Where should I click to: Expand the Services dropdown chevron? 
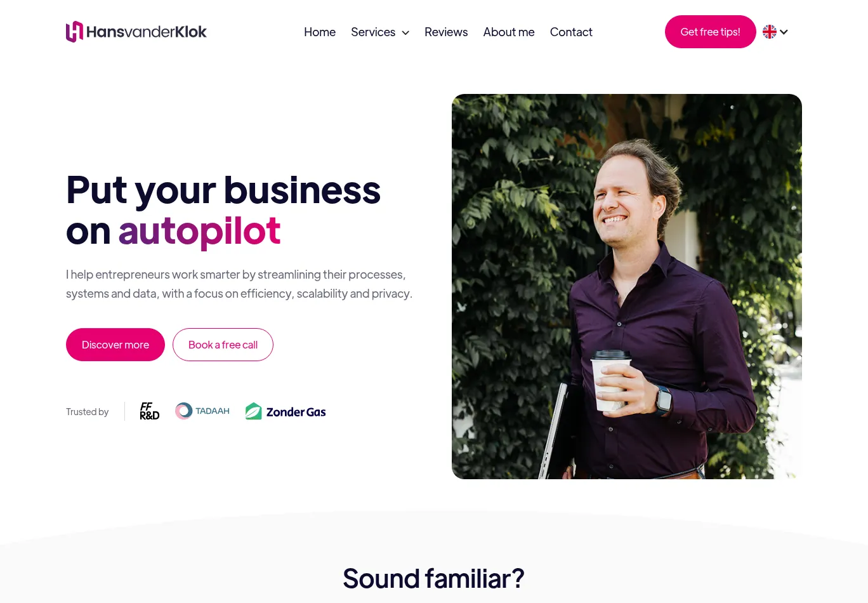pos(405,32)
